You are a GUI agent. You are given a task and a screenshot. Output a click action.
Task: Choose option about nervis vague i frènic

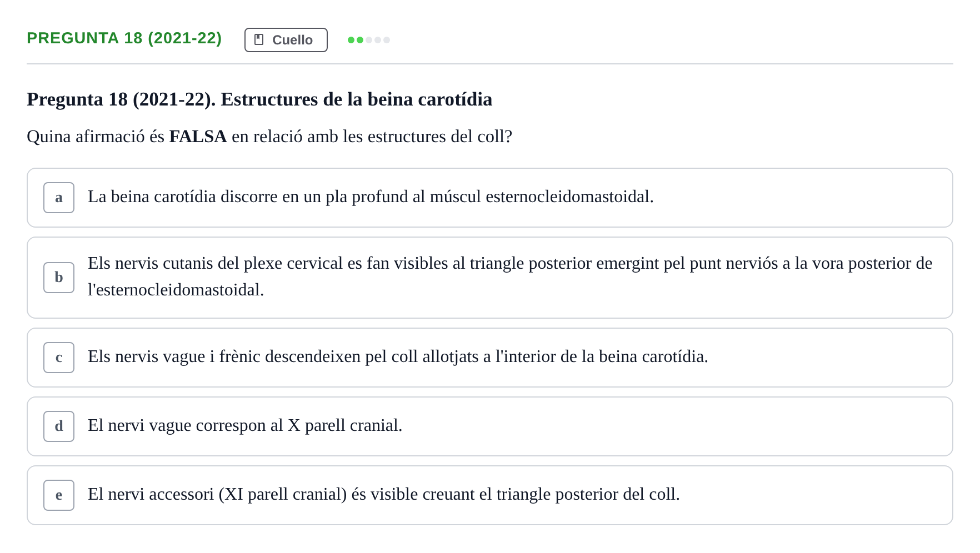490,358
